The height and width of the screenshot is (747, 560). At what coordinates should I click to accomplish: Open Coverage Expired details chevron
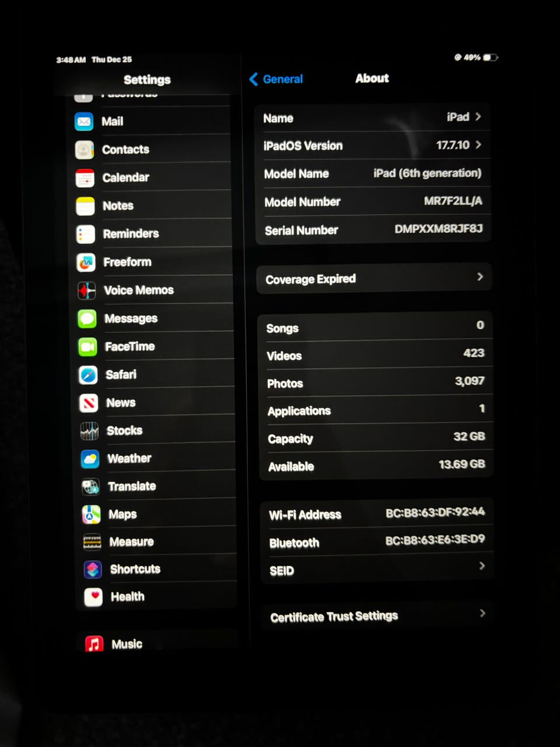click(x=480, y=277)
